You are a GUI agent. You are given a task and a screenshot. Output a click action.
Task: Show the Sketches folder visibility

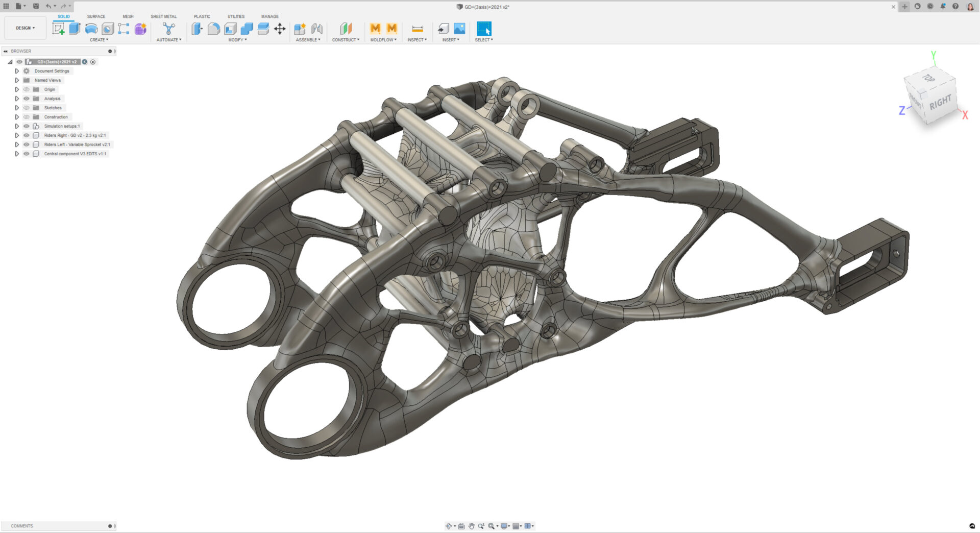26,108
